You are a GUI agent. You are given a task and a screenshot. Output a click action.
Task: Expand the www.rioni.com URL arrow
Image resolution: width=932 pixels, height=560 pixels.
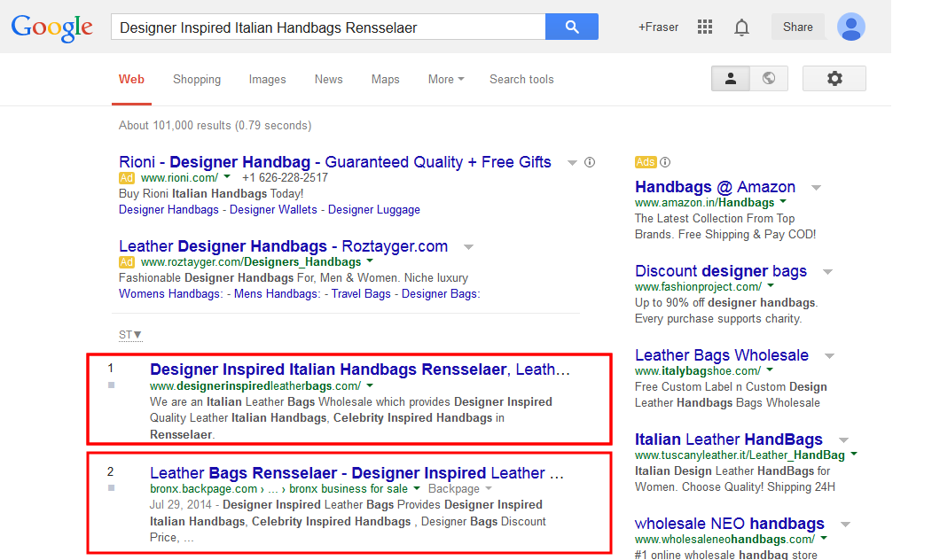tap(227, 177)
